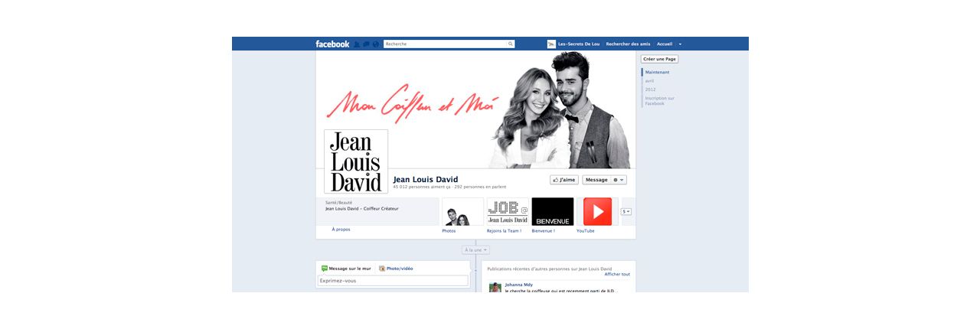The image size is (980, 329).
Task: Open the notifications globe icon
Action: click(376, 44)
